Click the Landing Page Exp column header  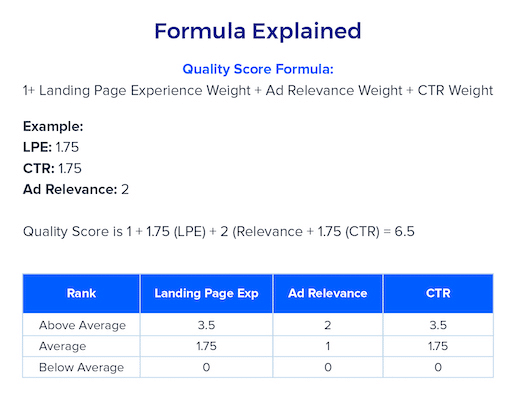click(206, 293)
